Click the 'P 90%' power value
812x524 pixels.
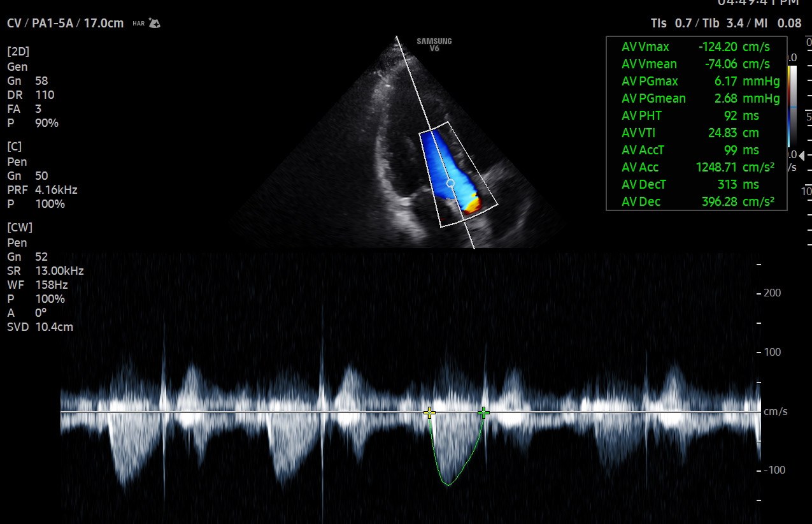(32, 122)
